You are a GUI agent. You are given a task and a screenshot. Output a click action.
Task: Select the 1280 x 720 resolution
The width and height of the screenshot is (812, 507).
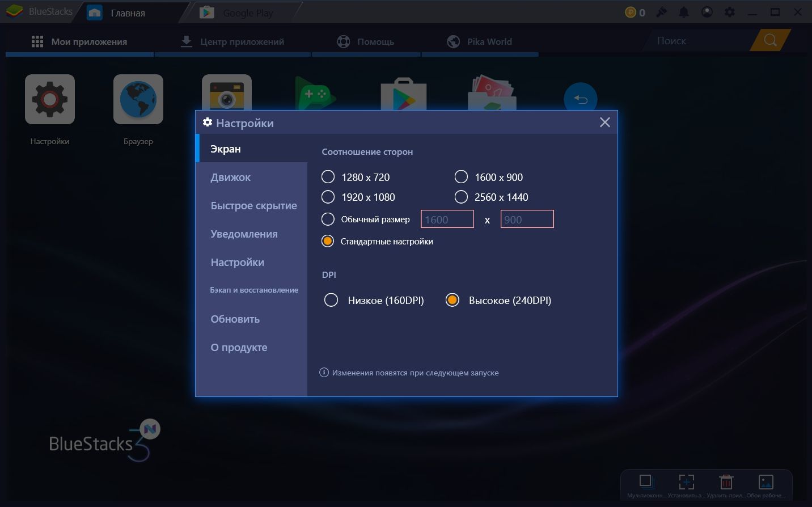[x=328, y=177]
